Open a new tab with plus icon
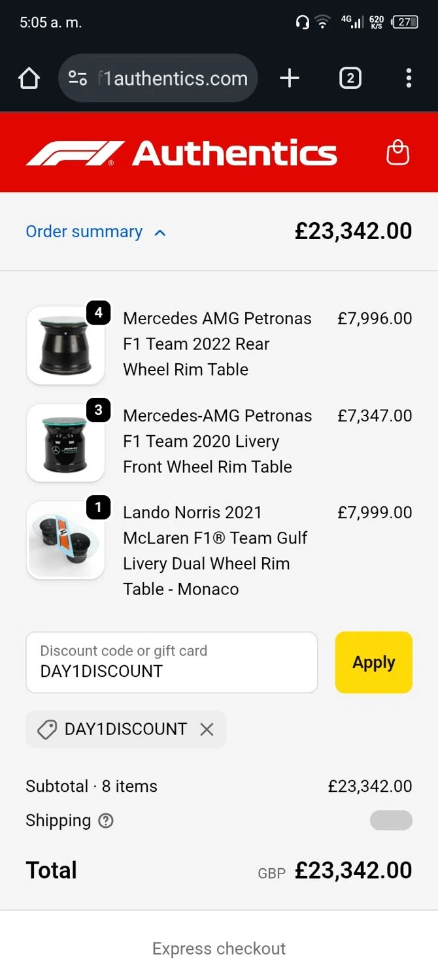Image resolution: width=438 pixels, height=980 pixels. (x=289, y=78)
